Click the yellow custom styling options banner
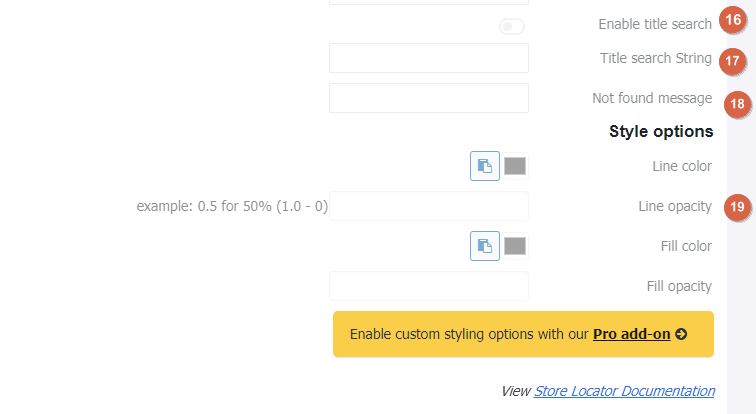Viewport: 756px width, 414px height. pos(523,334)
